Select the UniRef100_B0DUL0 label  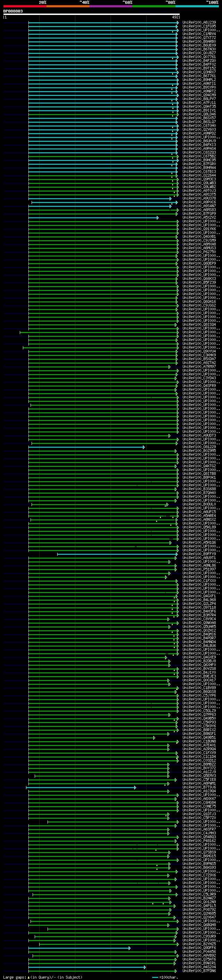pyautogui.click(x=199, y=504)
